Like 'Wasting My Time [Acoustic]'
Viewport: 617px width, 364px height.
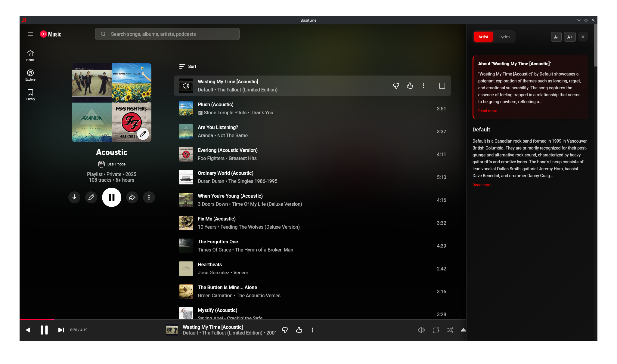coord(410,86)
